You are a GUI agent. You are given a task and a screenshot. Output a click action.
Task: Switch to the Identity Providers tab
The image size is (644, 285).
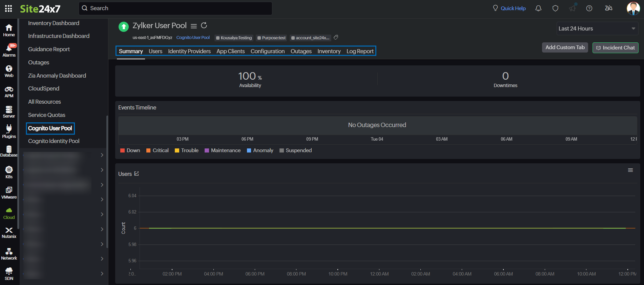tap(189, 51)
